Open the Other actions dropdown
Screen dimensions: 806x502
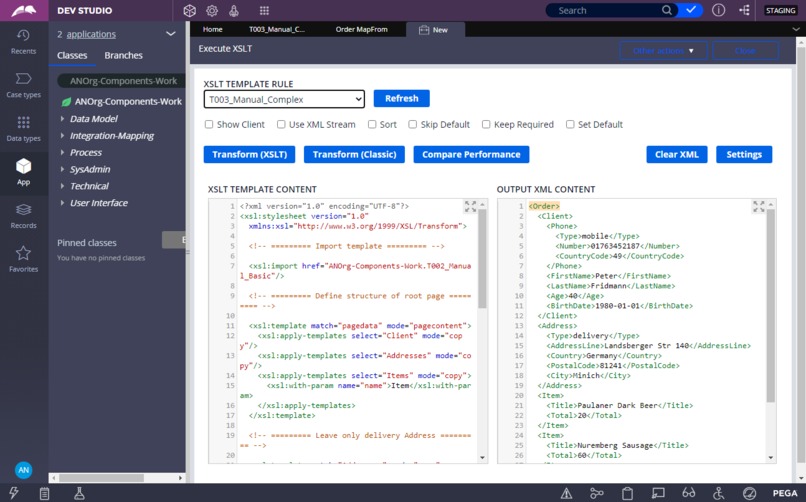[663, 51]
